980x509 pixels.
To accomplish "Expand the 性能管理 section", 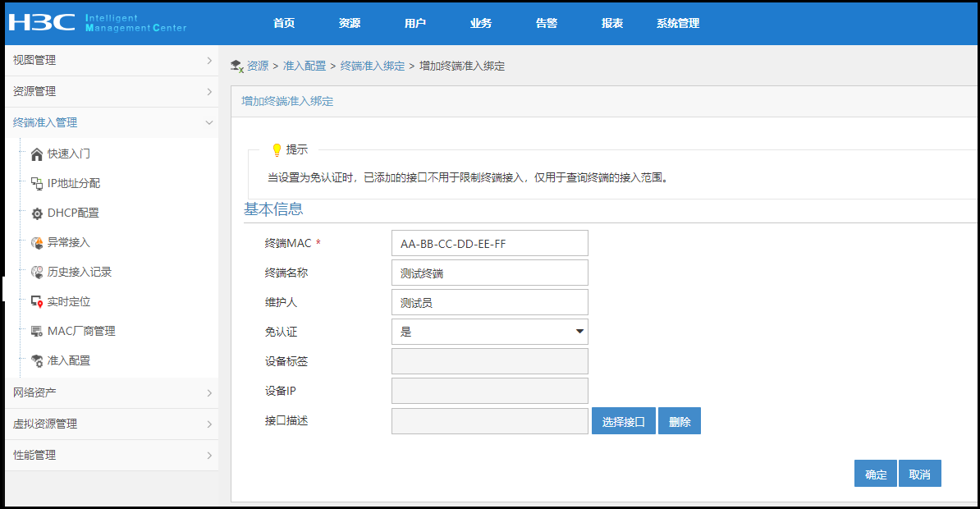I will coord(112,455).
